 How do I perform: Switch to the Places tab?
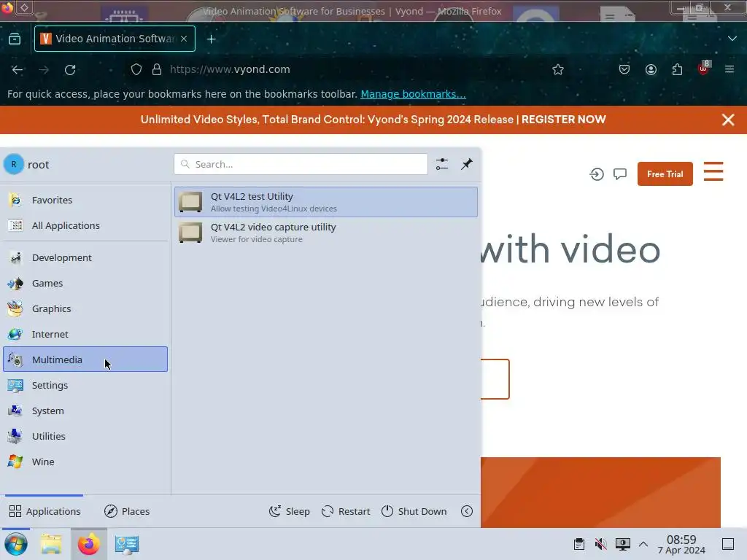[x=127, y=511]
